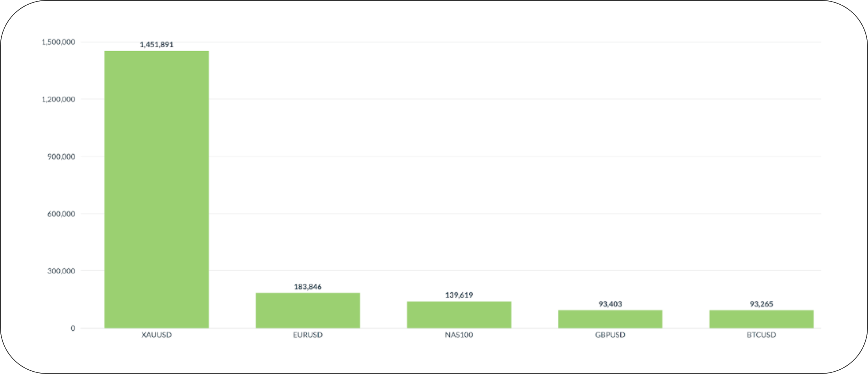
Task: Click the XAUUSD green bar
Action: coord(156,189)
